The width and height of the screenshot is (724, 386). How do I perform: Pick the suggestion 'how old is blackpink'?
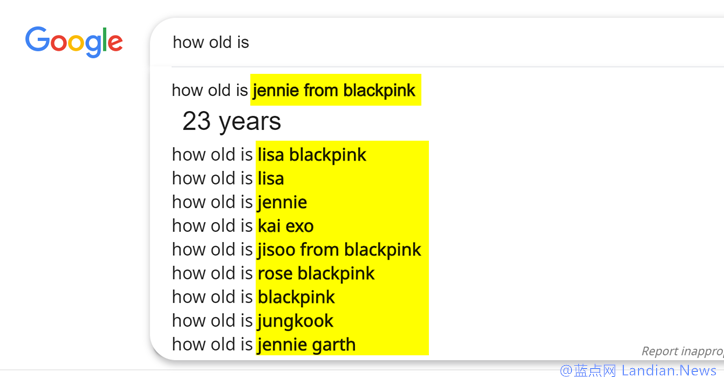point(253,297)
